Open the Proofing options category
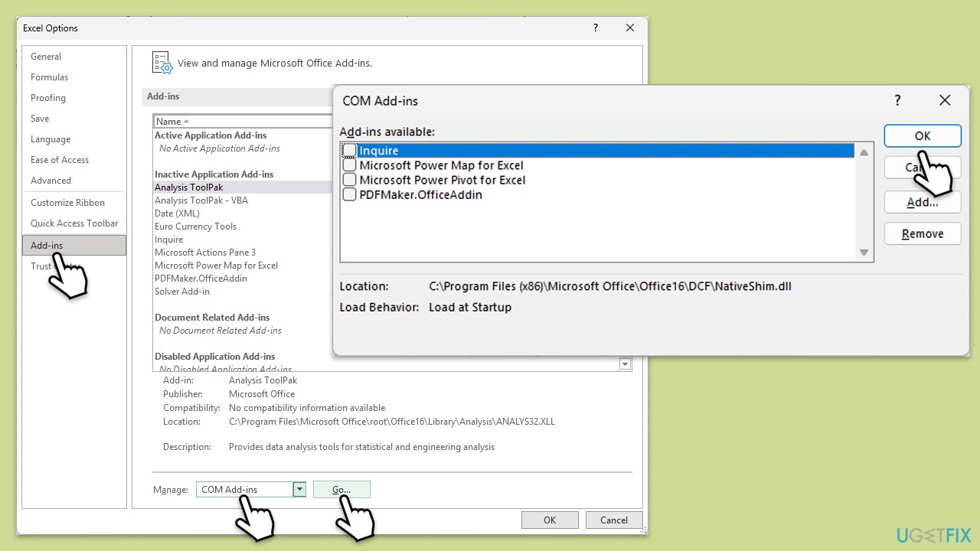The width and height of the screenshot is (980, 551). click(x=48, y=98)
